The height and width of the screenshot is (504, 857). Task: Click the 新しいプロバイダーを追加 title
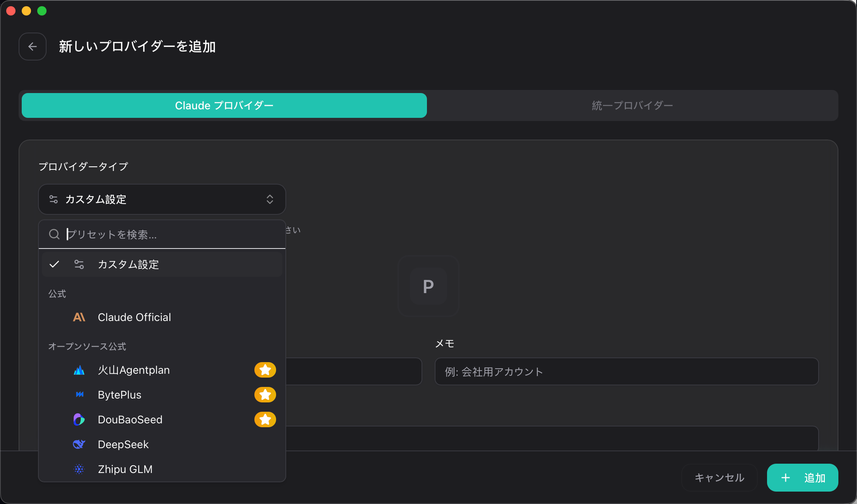pyautogui.click(x=137, y=47)
